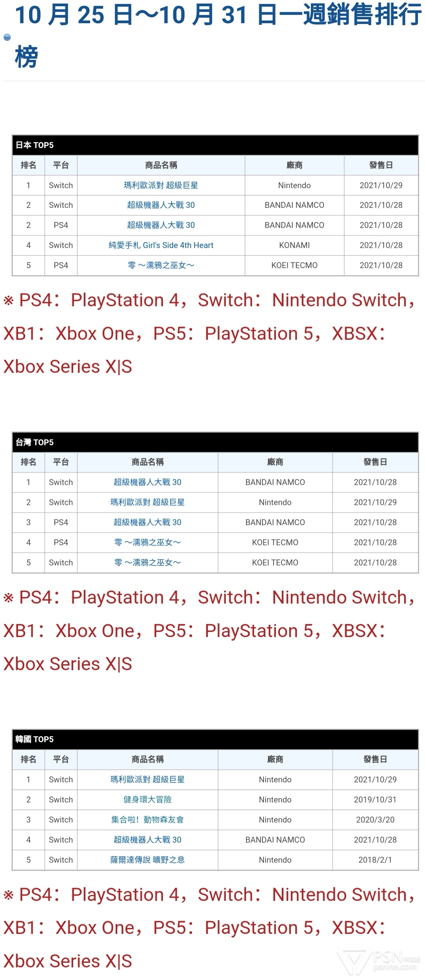Click the 日本 TOP5 table header bar
Screen dimensions: 425x980
pyautogui.click(x=215, y=145)
